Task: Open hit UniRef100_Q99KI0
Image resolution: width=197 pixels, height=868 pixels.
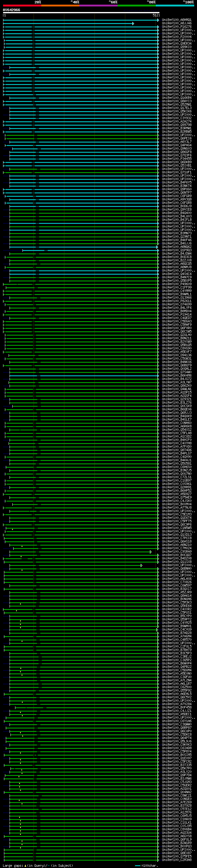Action: [x=176, y=47]
